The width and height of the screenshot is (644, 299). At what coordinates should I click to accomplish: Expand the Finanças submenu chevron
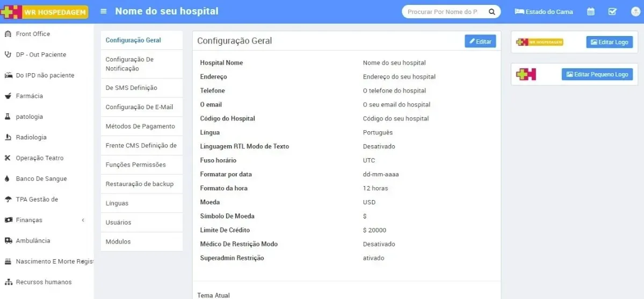[83, 220]
